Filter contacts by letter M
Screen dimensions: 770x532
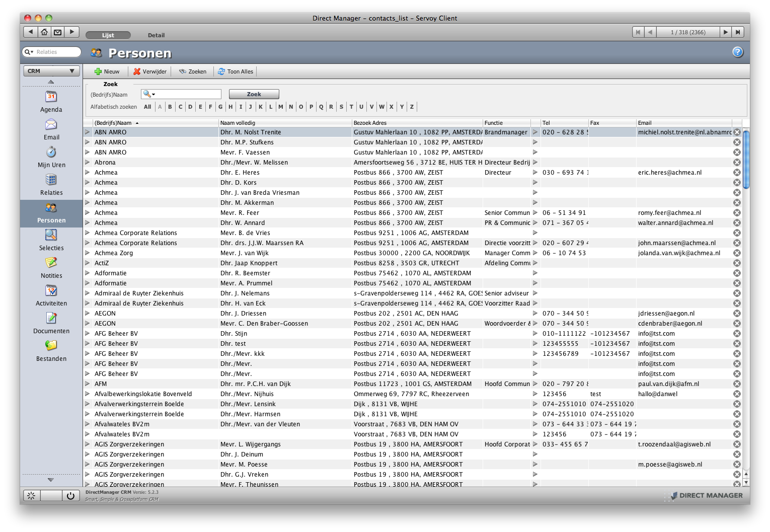click(x=281, y=107)
